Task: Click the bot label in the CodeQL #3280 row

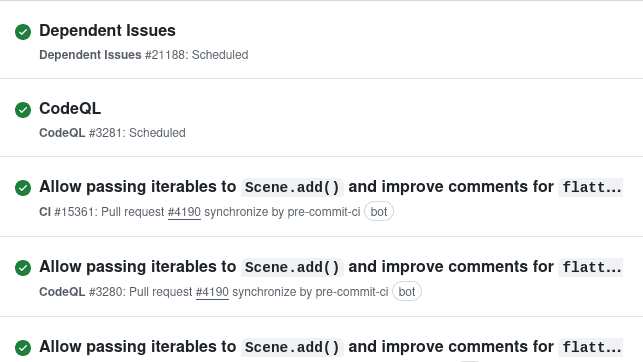Action: (407, 291)
